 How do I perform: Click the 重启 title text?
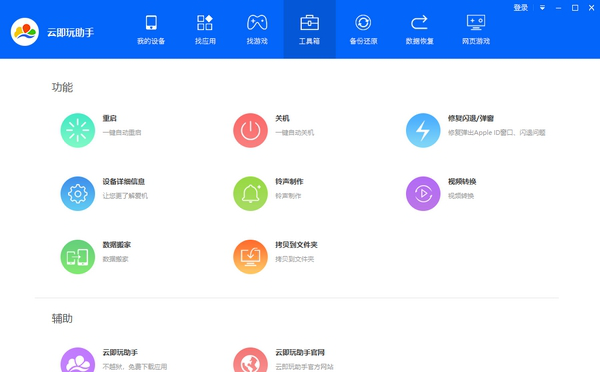pos(109,118)
